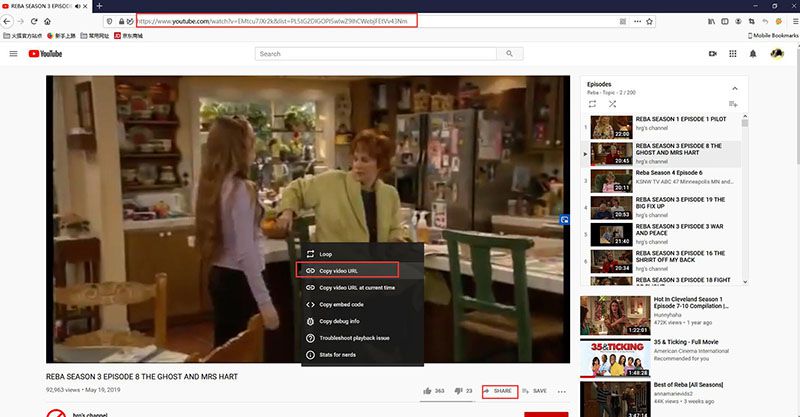Click the playlist scrollbar down arrow
The height and width of the screenshot is (417, 800).
745,281
